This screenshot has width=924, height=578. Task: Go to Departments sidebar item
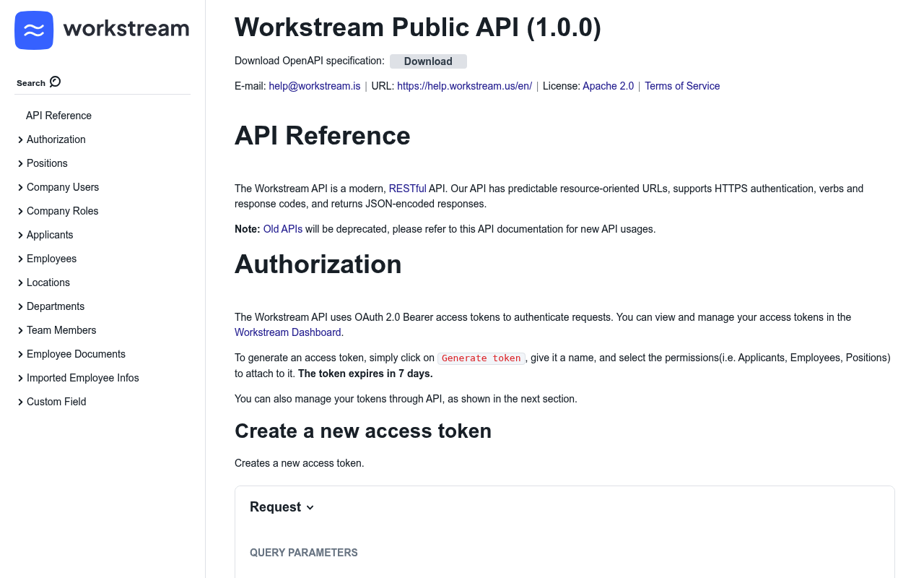(x=56, y=306)
